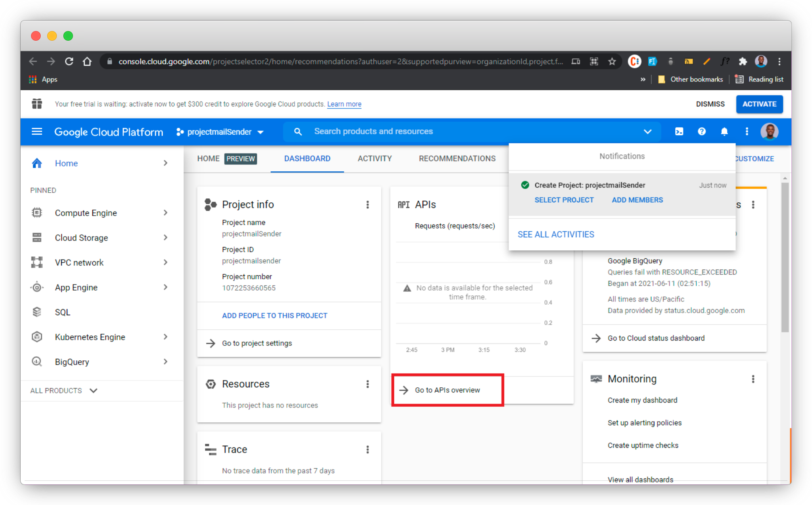This screenshot has width=812, height=505.
Task: Click Set up alerting policies
Action: click(x=645, y=423)
